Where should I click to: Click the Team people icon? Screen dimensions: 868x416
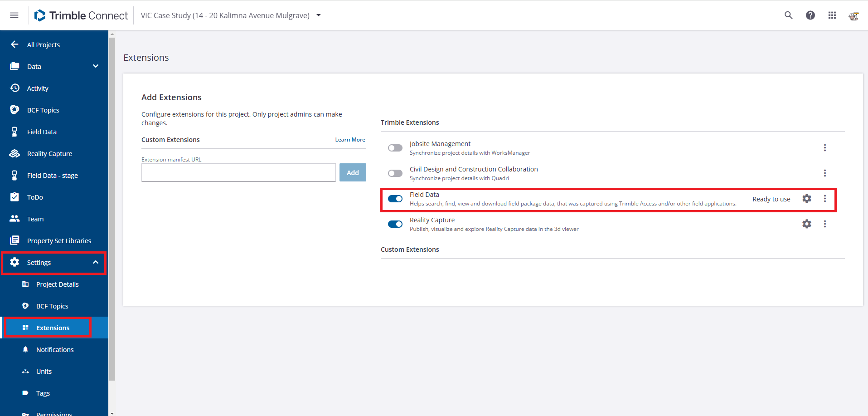15,219
